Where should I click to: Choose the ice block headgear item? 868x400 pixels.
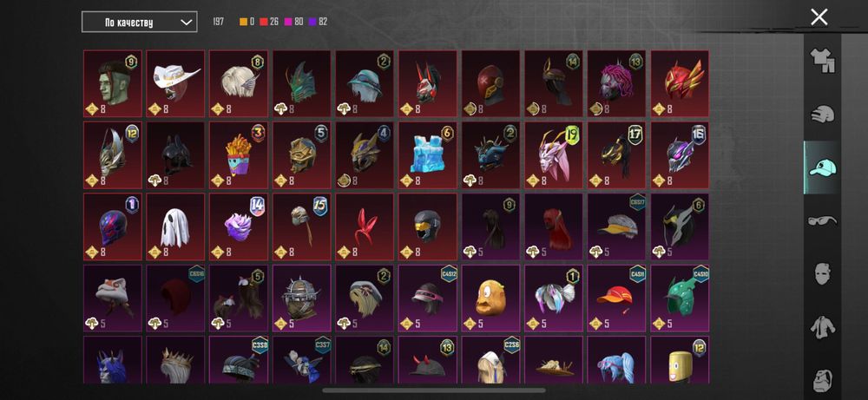tap(428, 155)
